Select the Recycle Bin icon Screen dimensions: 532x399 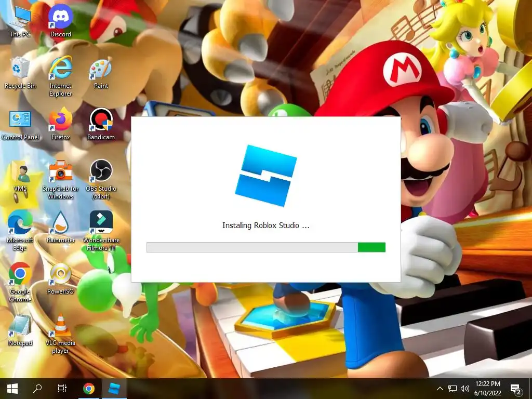(20, 73)
